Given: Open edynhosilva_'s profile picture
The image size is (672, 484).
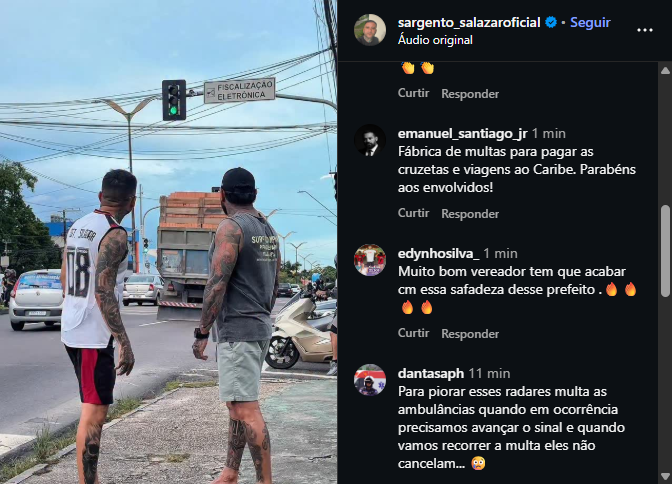Looking at the screenshot, I should 370,260.
